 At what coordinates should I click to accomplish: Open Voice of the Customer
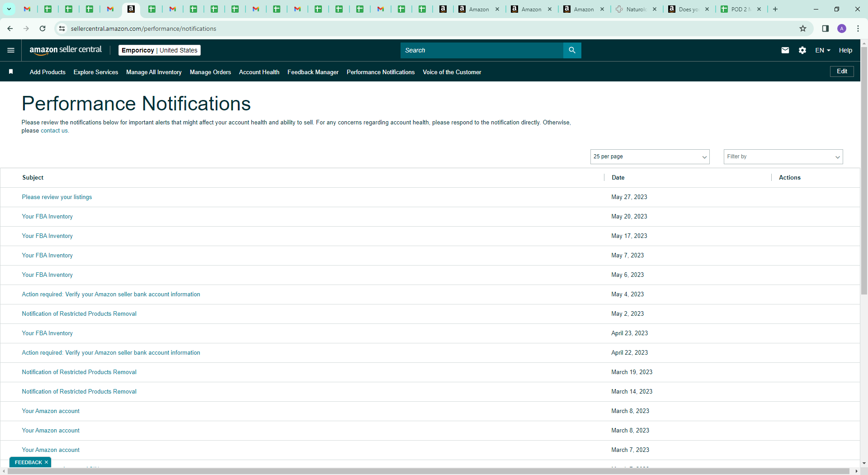coord(452,72)
